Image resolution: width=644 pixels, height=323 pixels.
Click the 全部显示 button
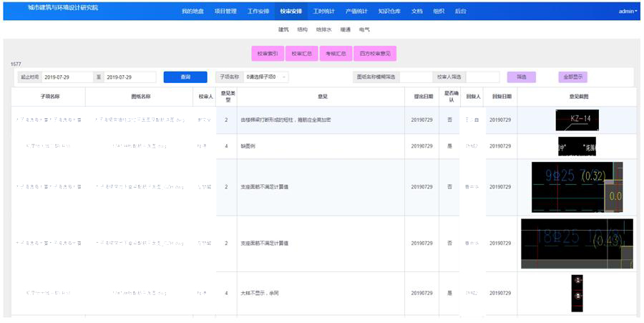[572, 77]
